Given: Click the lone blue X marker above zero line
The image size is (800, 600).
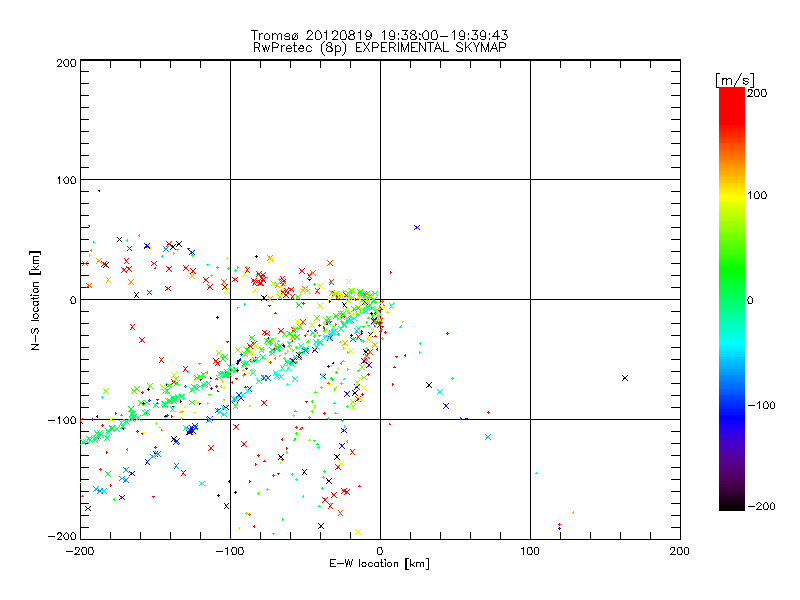Looking at the screenshot, I should click(x=417, y=228).
